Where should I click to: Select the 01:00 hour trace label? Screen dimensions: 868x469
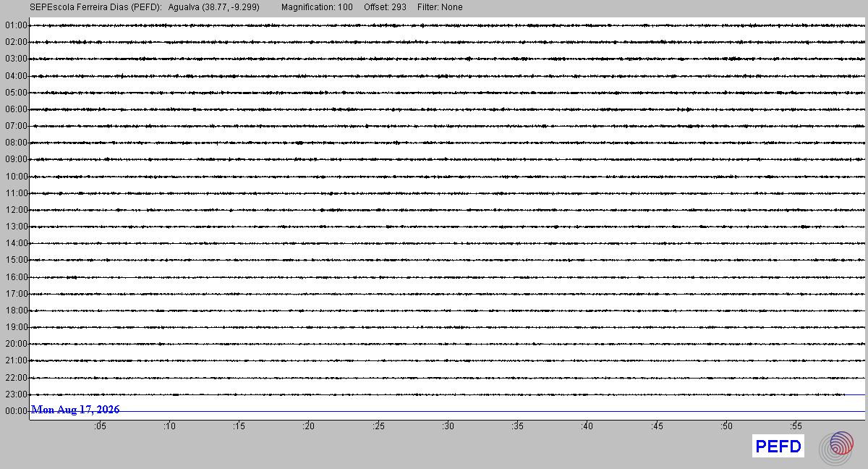[16, 25]
